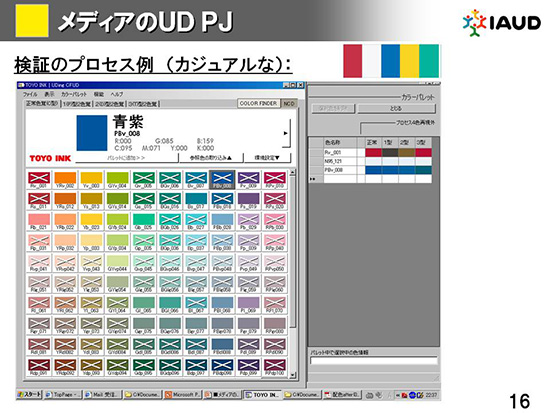550x413 pixels.
Task: Click the 1型 column header
Action: coord(389,142)
